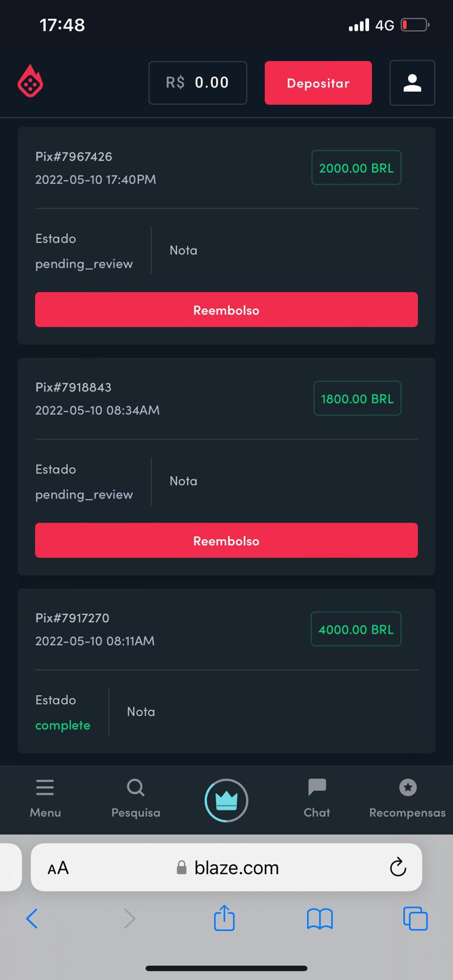453x980 pixels.
Task: Go back with Safari back arrow
Action: pos(32,919)
